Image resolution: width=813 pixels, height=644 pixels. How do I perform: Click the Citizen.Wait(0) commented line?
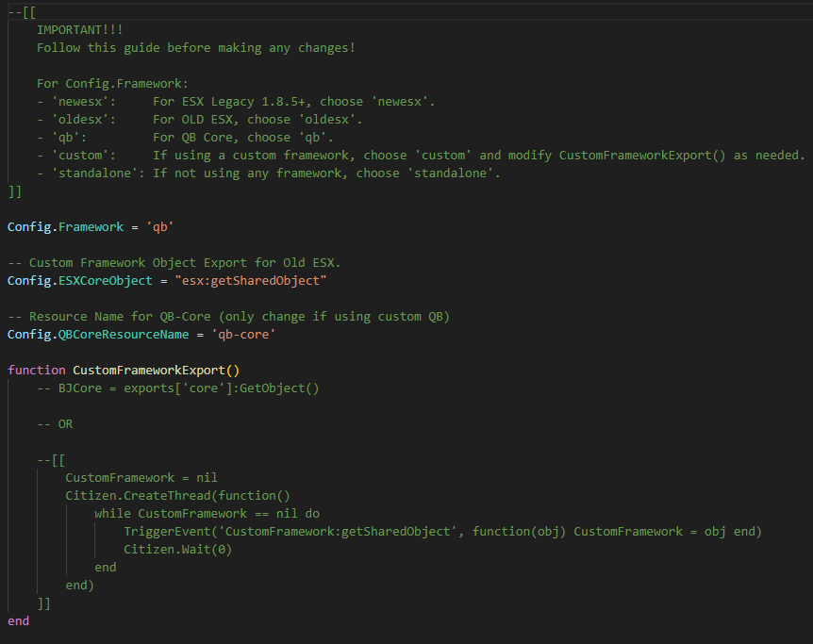point(178,550)
